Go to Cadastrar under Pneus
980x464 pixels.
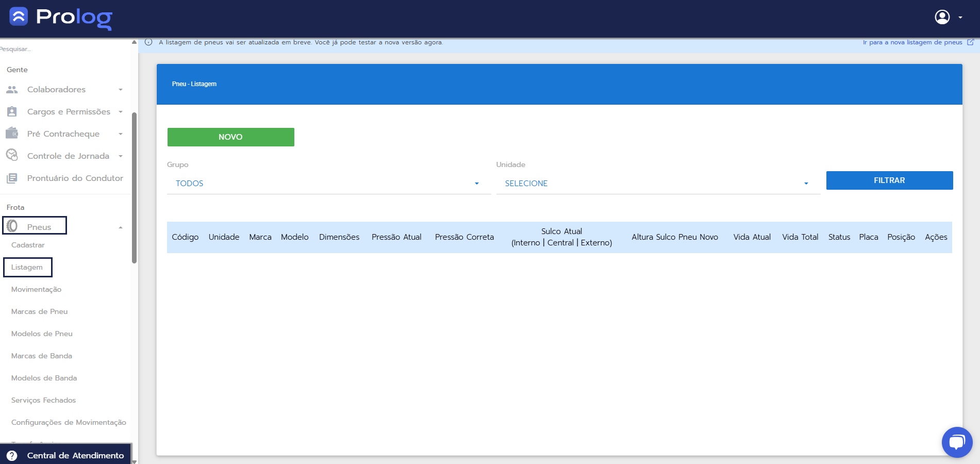[x=28, y=245]
